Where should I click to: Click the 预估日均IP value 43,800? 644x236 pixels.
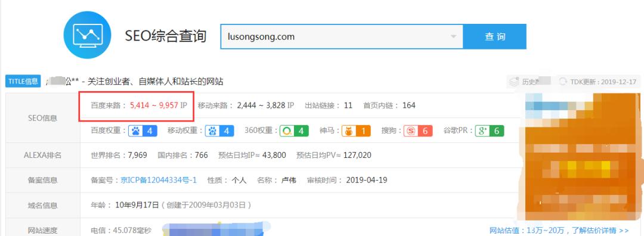pos(274,155)
